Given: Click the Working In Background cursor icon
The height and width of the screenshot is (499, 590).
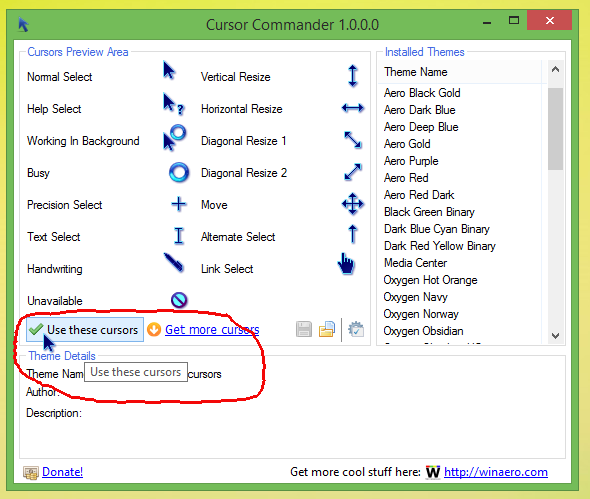Looking at the screenshot, I should click(x=174, y=137).
